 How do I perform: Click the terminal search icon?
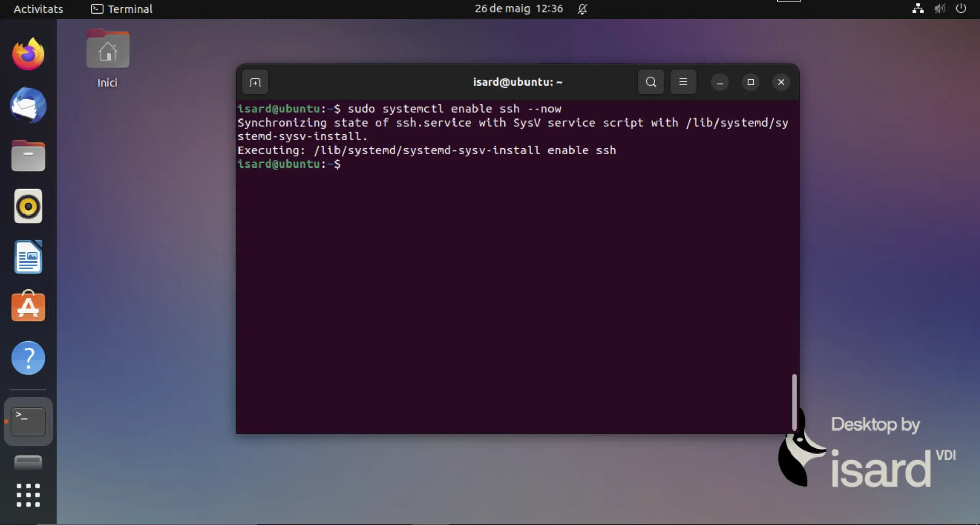click(651, 82)
